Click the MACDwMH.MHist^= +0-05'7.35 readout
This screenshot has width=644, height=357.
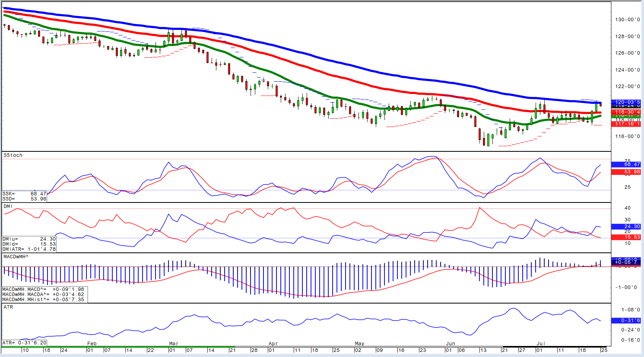click(43, 300)
